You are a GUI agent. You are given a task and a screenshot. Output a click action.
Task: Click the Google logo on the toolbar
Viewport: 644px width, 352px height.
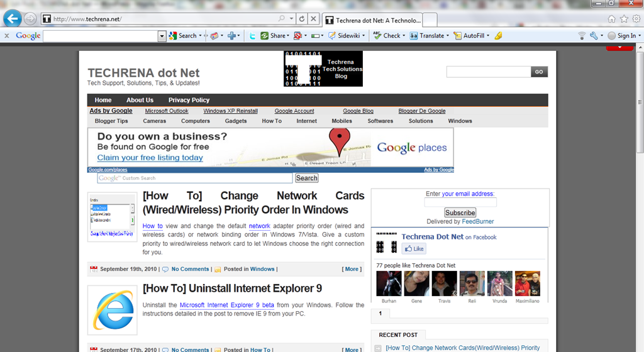point(28,36)
